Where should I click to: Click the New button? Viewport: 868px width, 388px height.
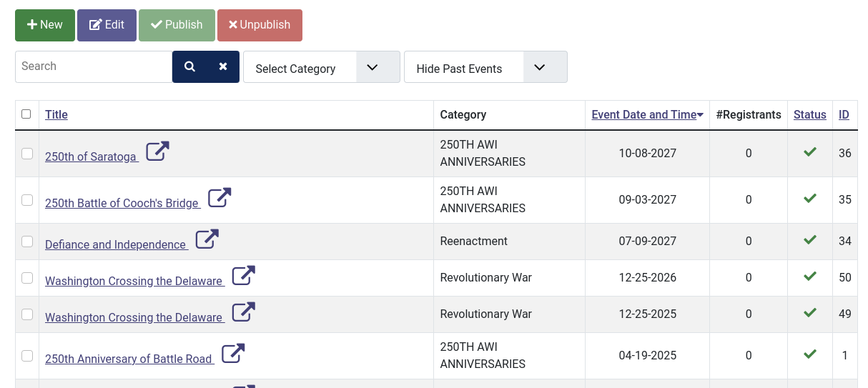[45, 25]
